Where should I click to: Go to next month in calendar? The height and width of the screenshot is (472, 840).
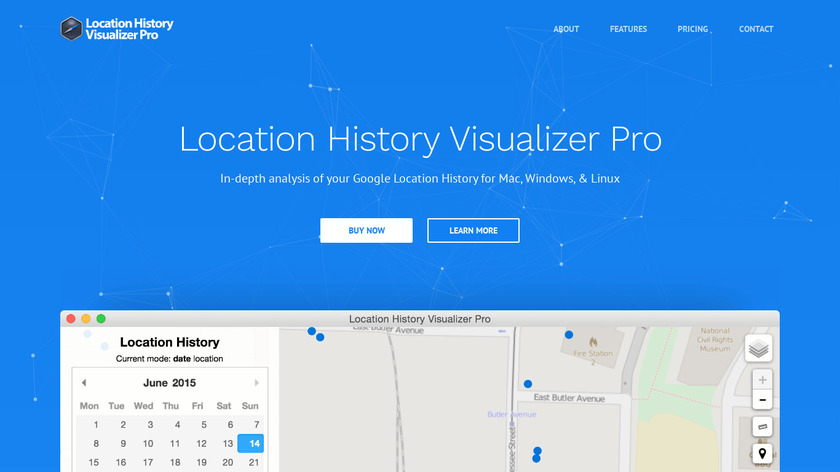[257, 383]
